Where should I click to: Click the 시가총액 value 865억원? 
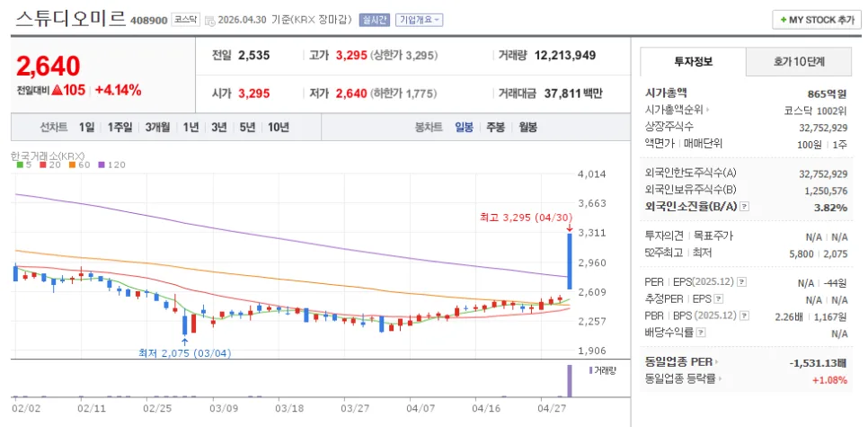coord(828,93)
